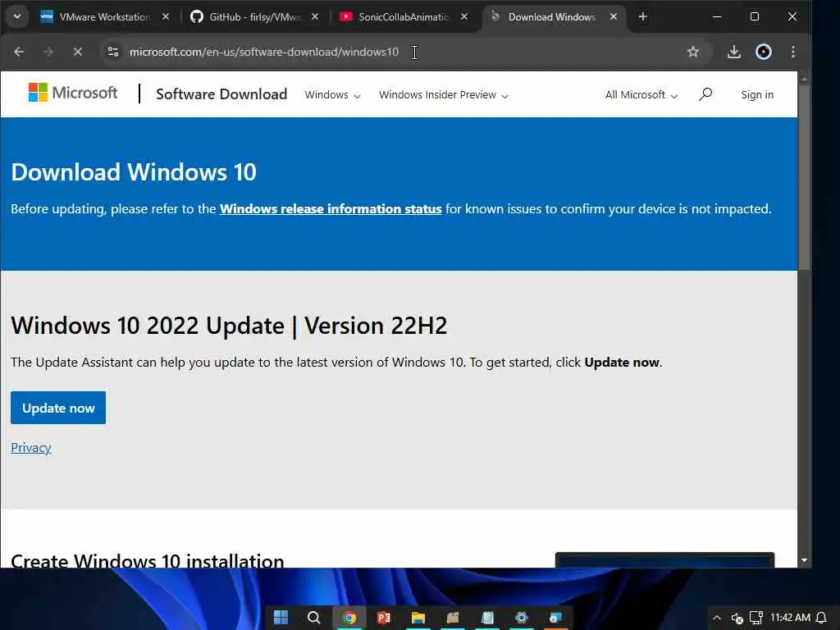Open the Software Download home link
Viewport: 840px width, 630px height.
tap(221, 94)
